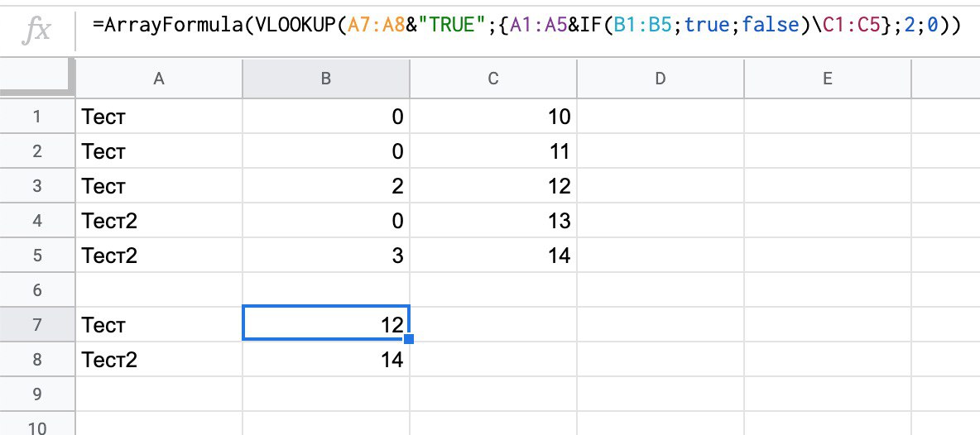Click cell C1 with value 10

coord(493,117)
